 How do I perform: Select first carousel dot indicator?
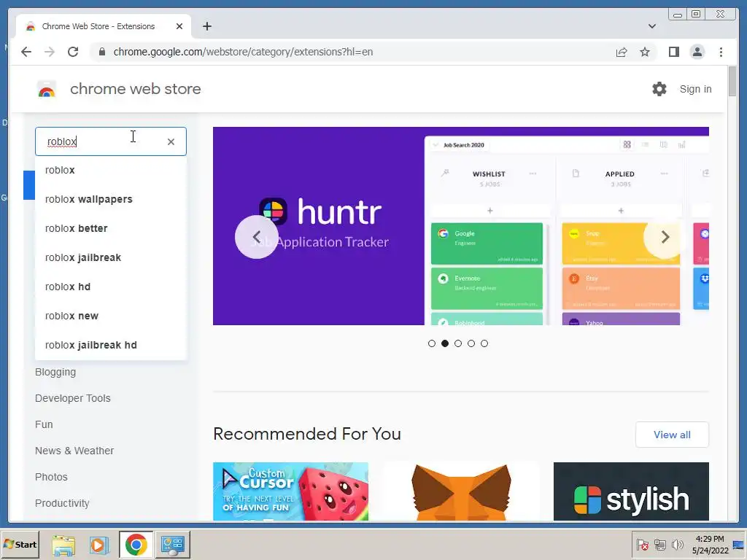(432, 343)
